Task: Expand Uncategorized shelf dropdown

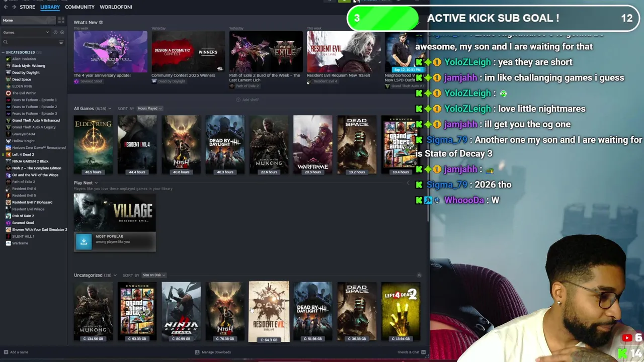Action: click(115, 276)
